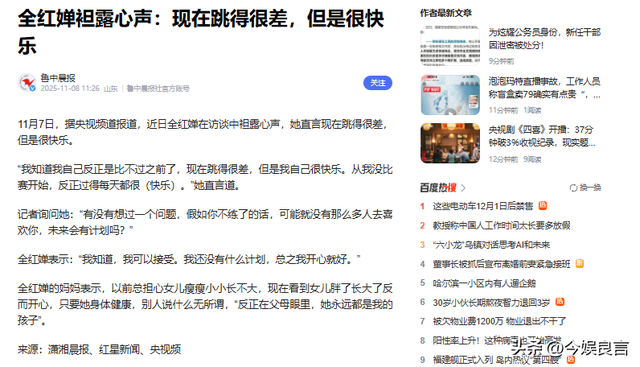Open hot search 哈尔滨一小区内有人遛企鹅
The image size is (640, 367).
(x=484, y=283)
